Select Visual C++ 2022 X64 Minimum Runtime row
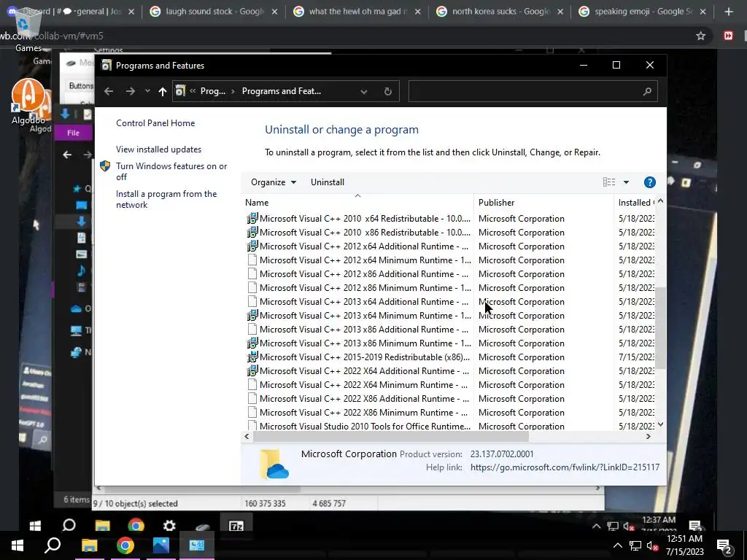The width and height of the screenshot is (747, 560). [449, 384]
